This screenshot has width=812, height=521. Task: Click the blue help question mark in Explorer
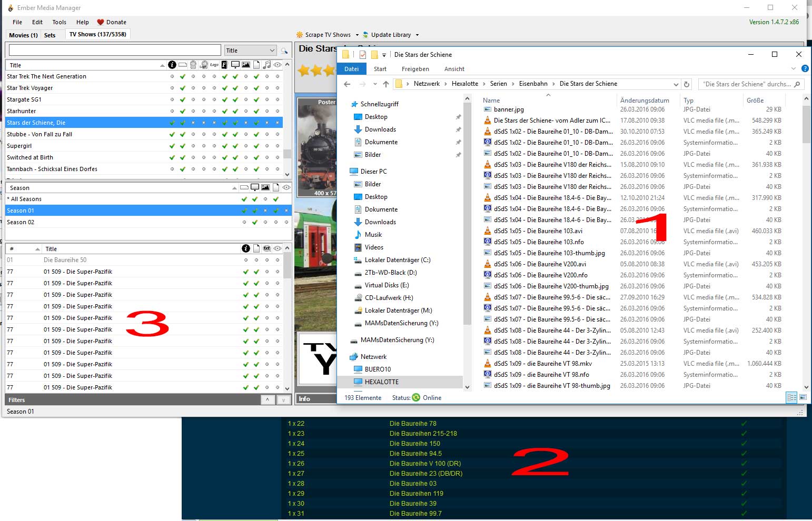tap(805, 69)
